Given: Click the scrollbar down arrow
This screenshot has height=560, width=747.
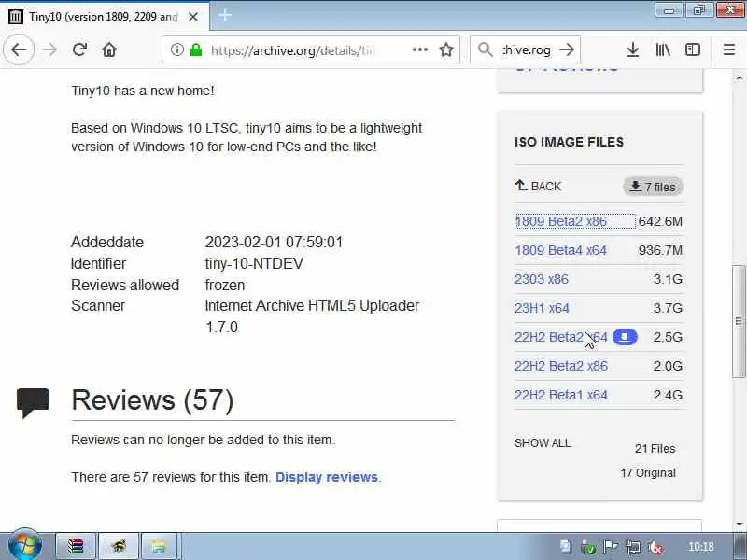Looking at the screenshot, I should pos(739,525).
